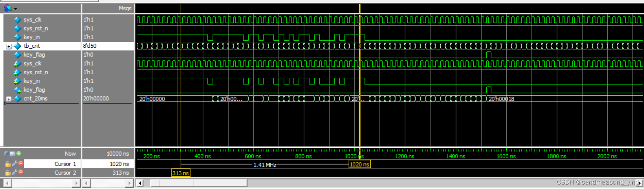Viewport: 644px width, 189px height.
Task: Select the sys_rst_n signal in first group
Action: [x=36, y=29]
